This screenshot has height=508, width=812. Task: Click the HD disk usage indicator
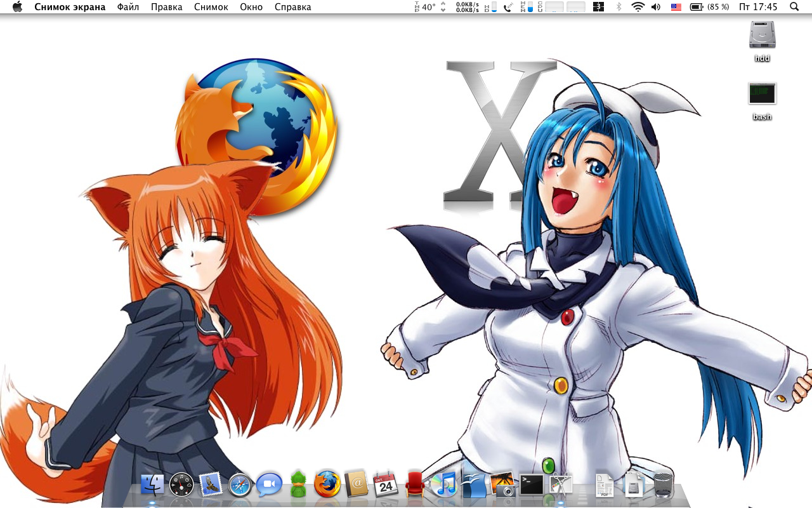[491, 7]
